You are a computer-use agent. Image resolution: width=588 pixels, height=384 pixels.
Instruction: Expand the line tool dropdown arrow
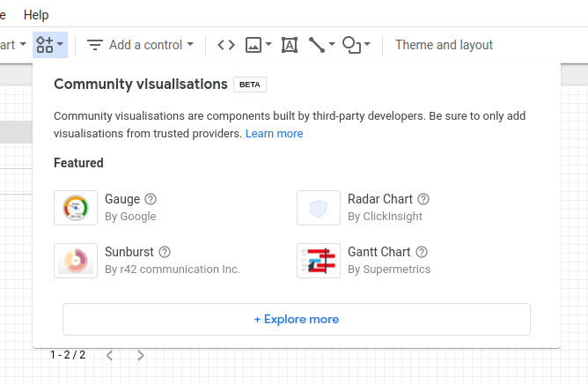click(x=332, y=44)
